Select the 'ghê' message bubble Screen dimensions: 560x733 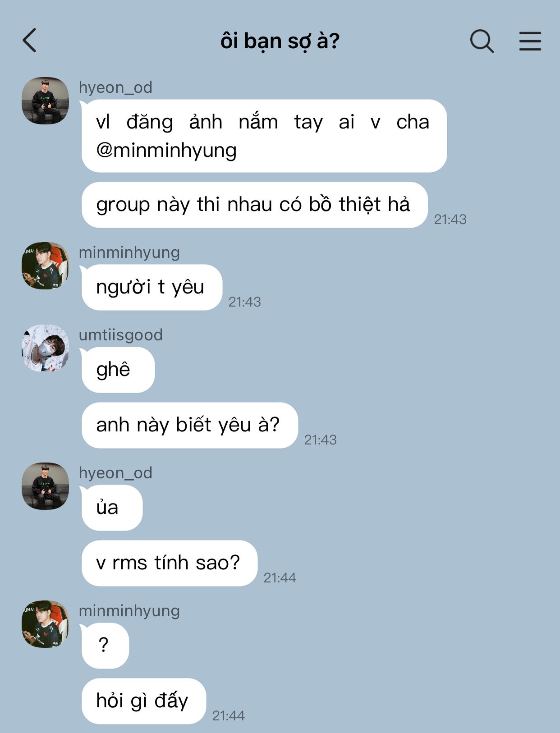tap(118, 370)
